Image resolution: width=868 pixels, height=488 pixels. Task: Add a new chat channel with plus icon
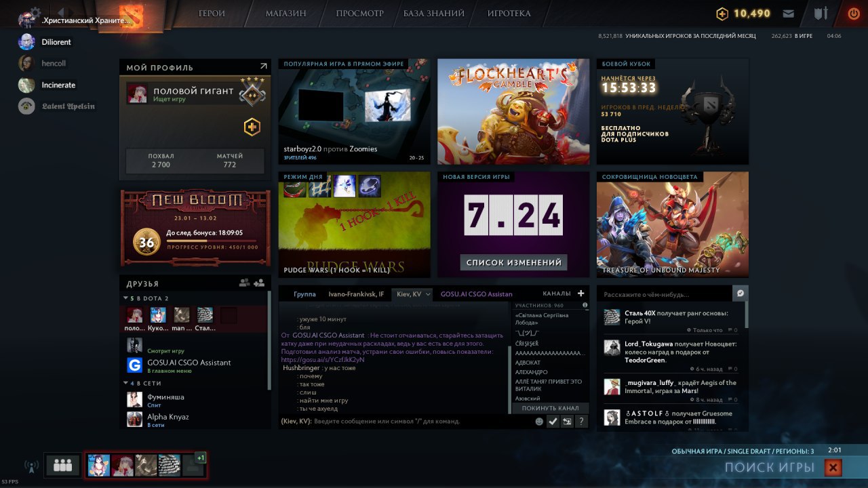point(580,293)
